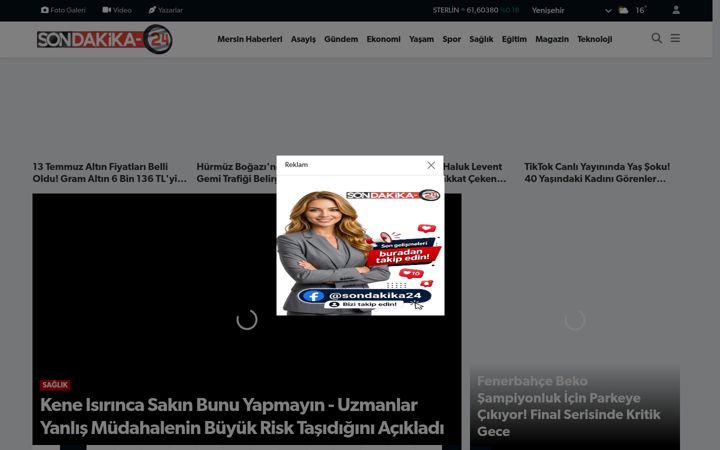Go to the Gündem section
The width and height of the screenshot is (720, 450).
tap(341, 39)
